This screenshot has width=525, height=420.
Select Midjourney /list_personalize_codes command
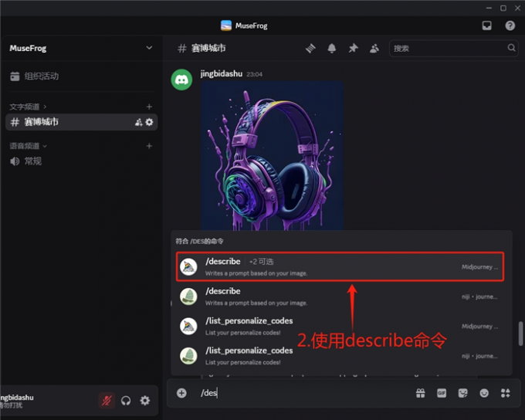tap(340, 327)
